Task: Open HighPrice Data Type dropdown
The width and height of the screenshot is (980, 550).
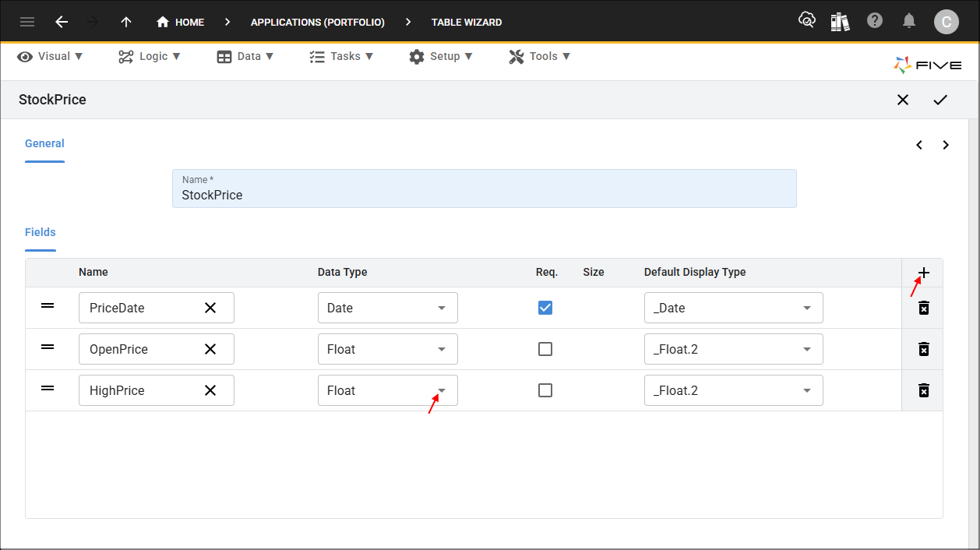Action: point(388,390)
